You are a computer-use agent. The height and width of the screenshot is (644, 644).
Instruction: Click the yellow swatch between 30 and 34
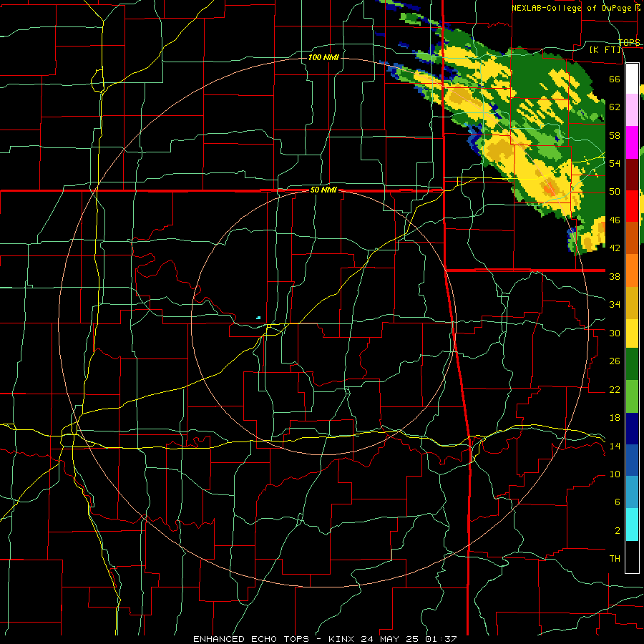[x=632, y=333]
